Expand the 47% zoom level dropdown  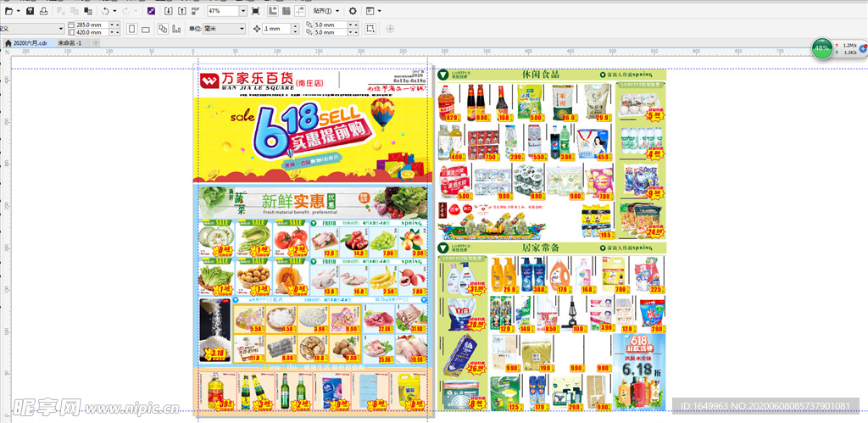pyautogui.click(x=242, y=11)
